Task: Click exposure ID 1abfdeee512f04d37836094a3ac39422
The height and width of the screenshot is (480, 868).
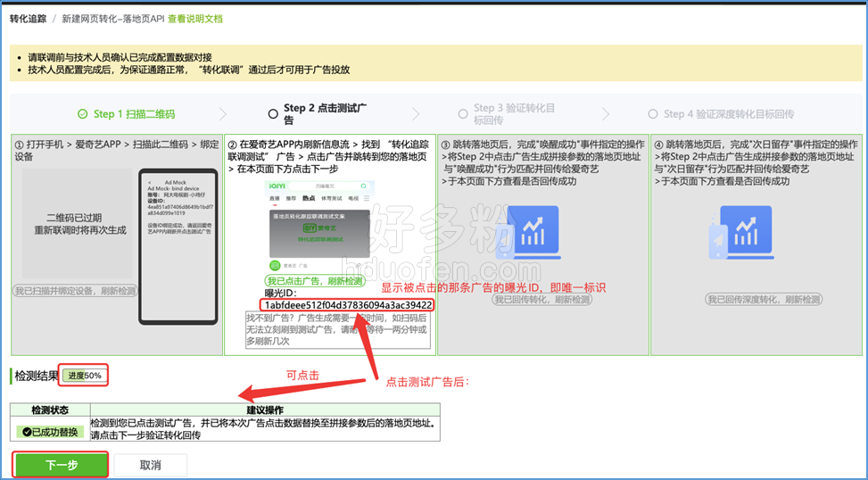Action: [x=348, y=305]
